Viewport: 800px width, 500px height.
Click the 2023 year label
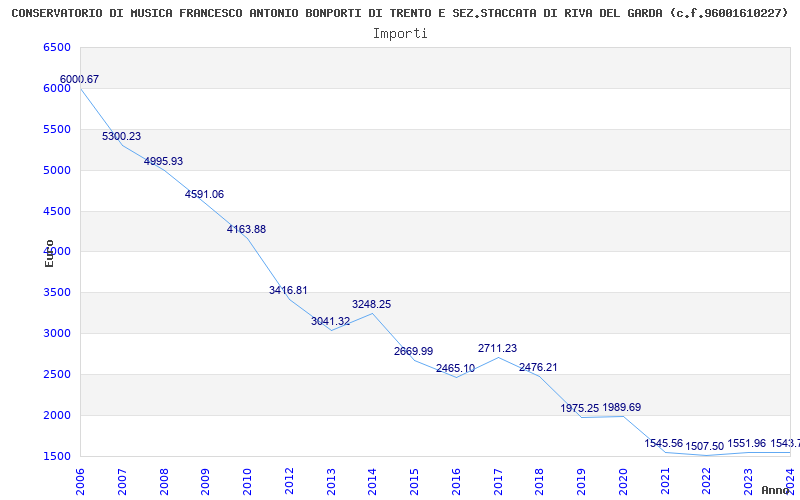tap(748, 482)
